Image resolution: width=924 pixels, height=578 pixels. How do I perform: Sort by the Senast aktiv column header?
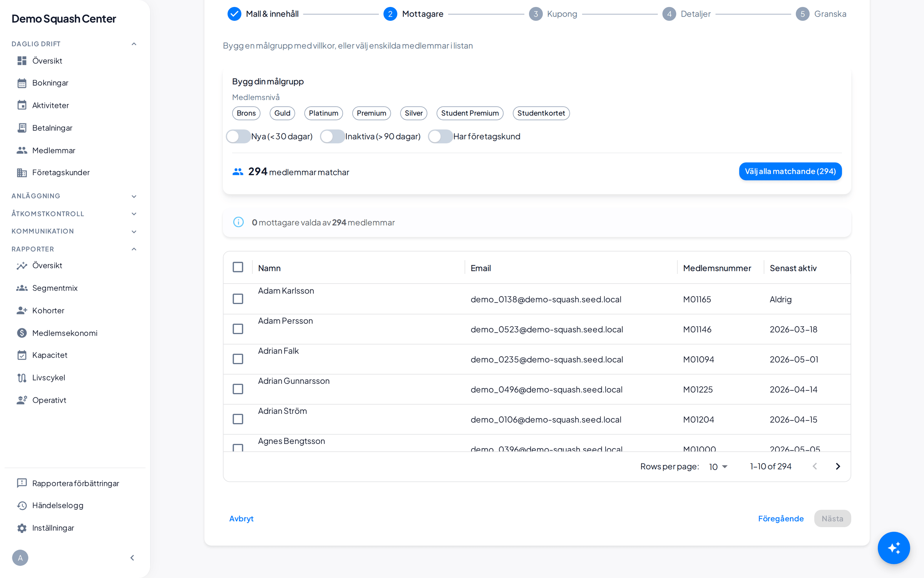pos(793,268)
